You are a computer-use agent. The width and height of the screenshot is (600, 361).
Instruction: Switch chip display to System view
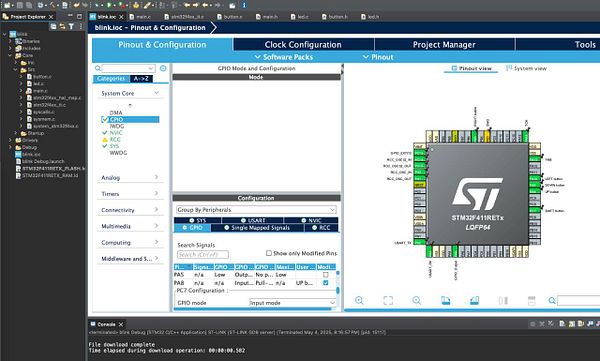pyautogui.click(x=527, y=68)
